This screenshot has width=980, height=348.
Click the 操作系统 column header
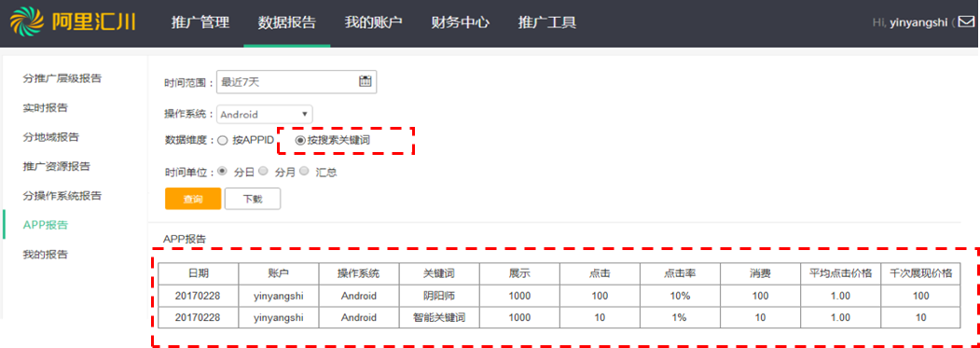click(359, 273)
